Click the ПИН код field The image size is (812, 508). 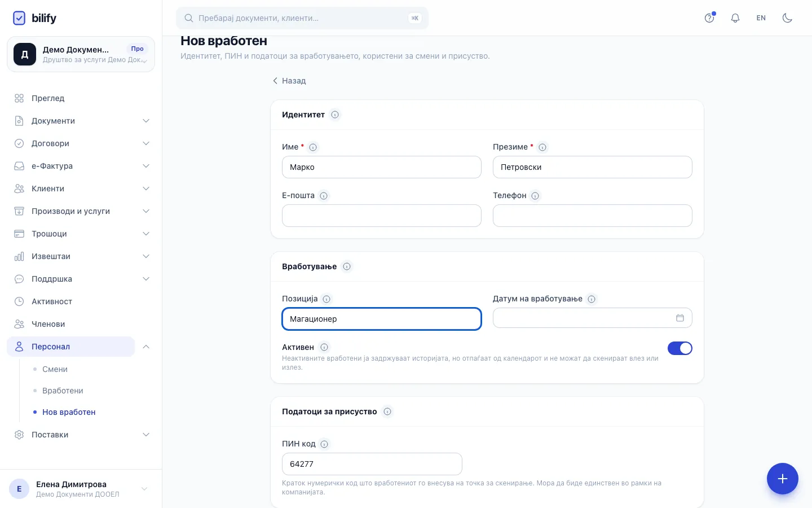(x=372, y=464)
